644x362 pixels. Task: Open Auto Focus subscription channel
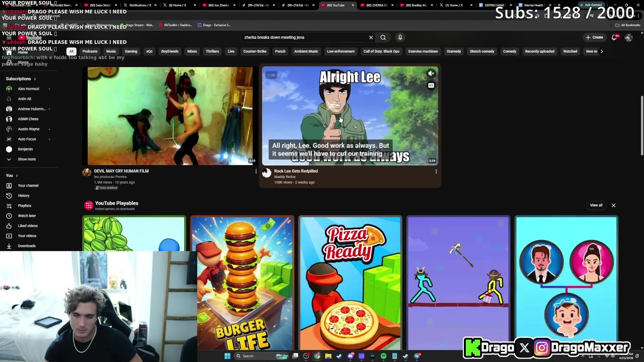[28, 139]
